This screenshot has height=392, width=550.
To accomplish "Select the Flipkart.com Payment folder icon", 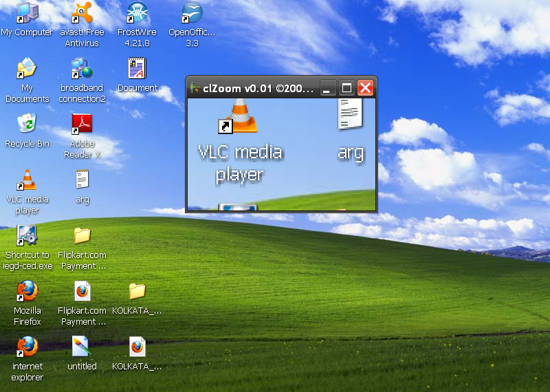I will tap(82, 235).
